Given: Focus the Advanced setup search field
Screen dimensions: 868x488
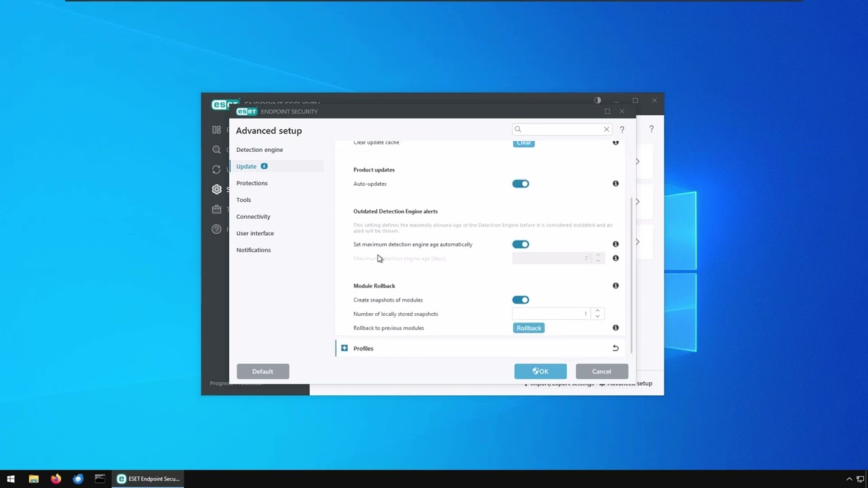Looking at the screenshot, I should point(561,129).
